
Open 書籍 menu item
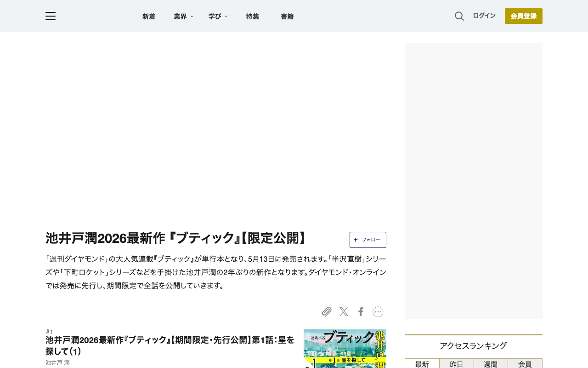coord(287,16)
